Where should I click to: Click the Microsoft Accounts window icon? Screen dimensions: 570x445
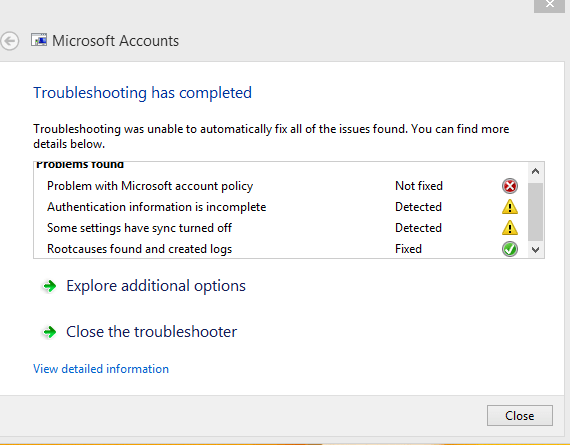click(x=39, y=40)
